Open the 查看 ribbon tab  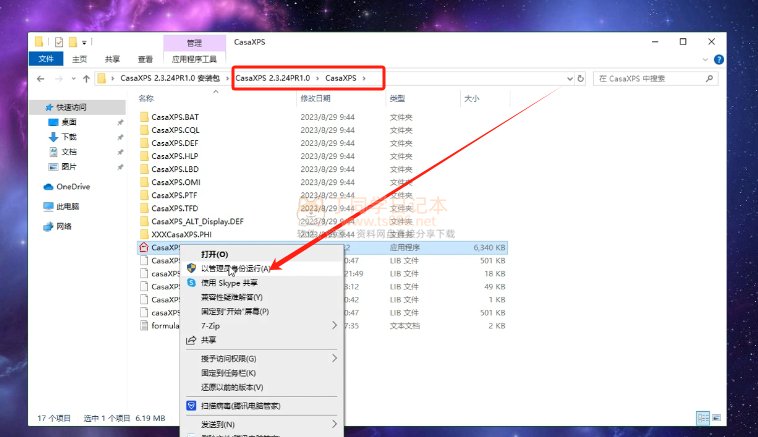[145, 59]
